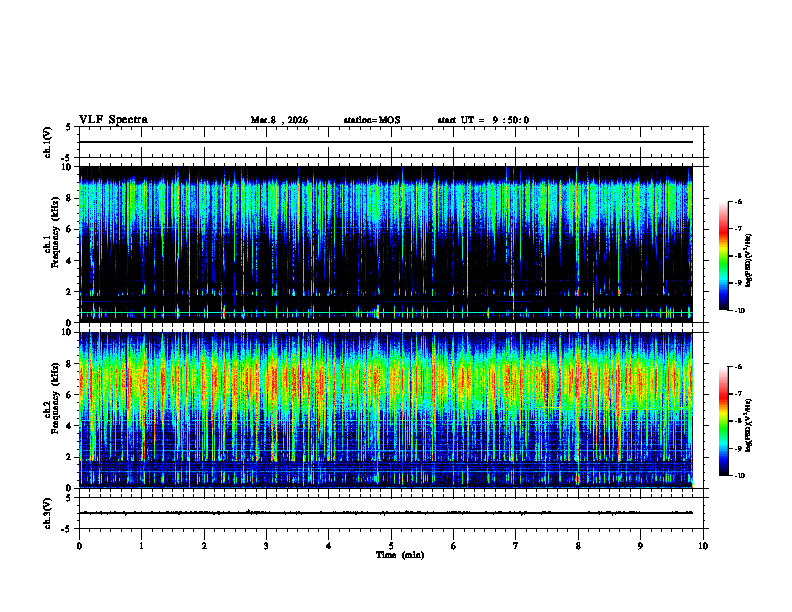This screenshot has height=612, width=792.
Task: Click the "VLF Spectra" title text
Action: click(113, 120)
